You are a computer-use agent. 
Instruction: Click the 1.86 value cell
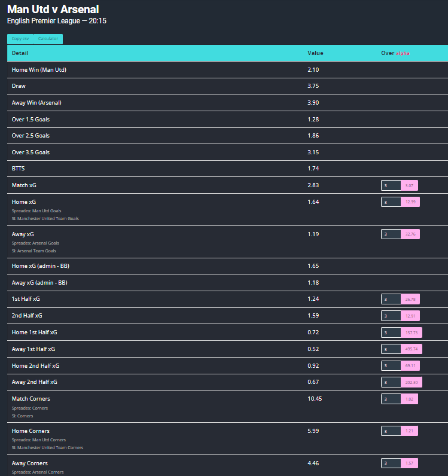pyautogui.click(x=313, y=136)
